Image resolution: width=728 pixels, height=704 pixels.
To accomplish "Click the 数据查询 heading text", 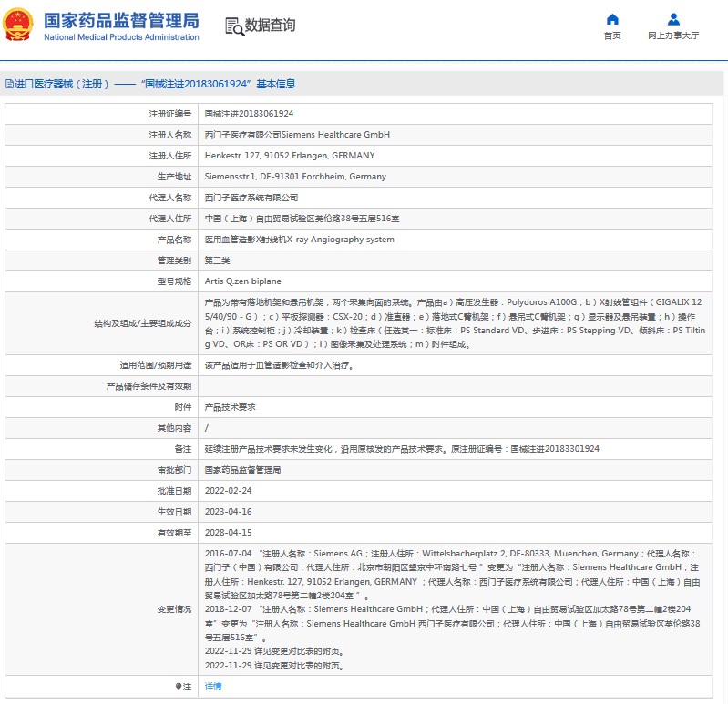I will (x=270, y=26).
